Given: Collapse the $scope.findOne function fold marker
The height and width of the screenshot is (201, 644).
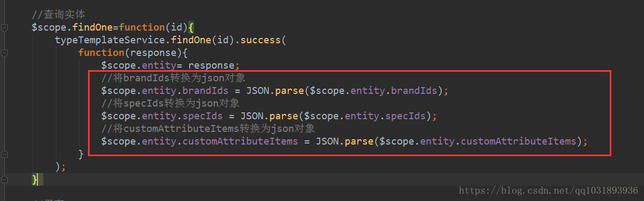Looking at the screenshot, I should pyautogui.click(x=4, y=27).
